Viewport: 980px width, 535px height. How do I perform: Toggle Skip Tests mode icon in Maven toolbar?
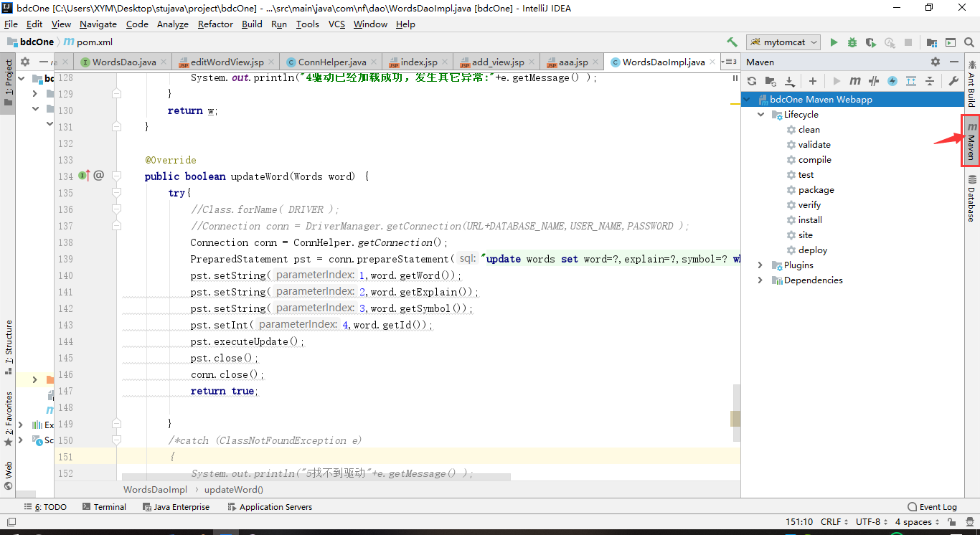874,81
